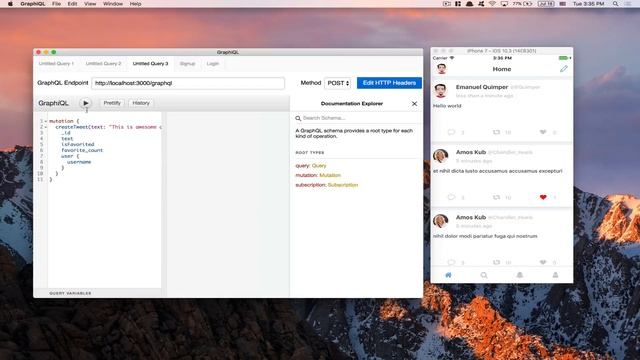Open the Help menu
Screen dimensions: 640x360
135,4
